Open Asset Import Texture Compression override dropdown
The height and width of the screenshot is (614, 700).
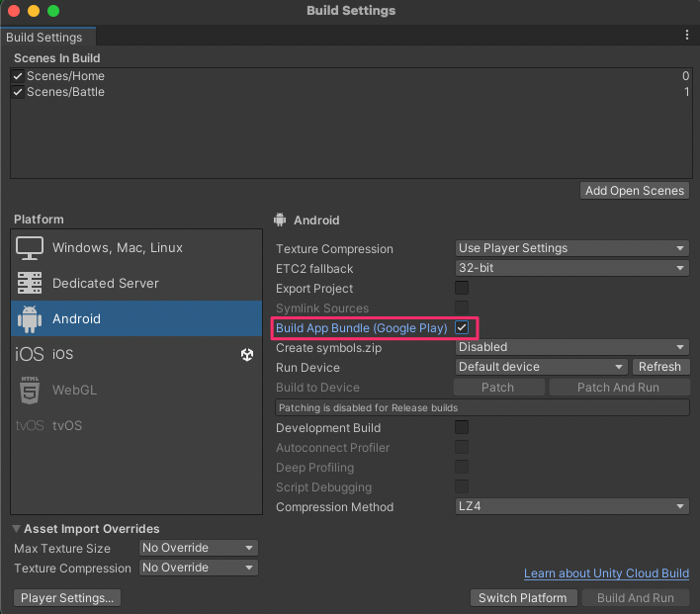click(x=198, y=568)
